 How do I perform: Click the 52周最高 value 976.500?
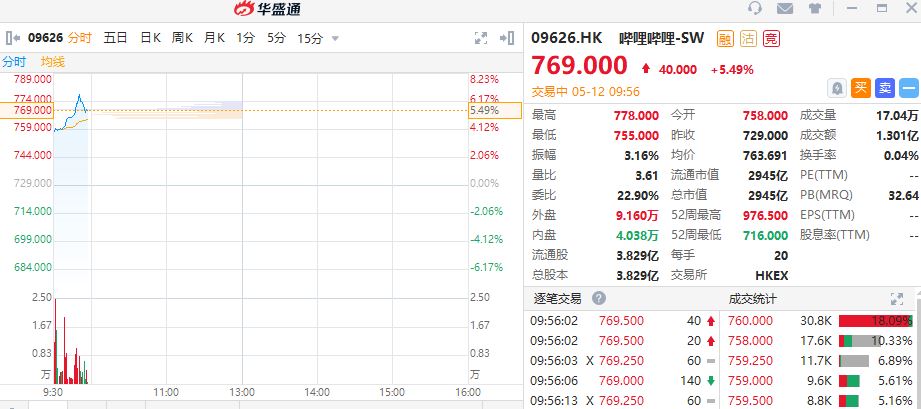[765, 215]
